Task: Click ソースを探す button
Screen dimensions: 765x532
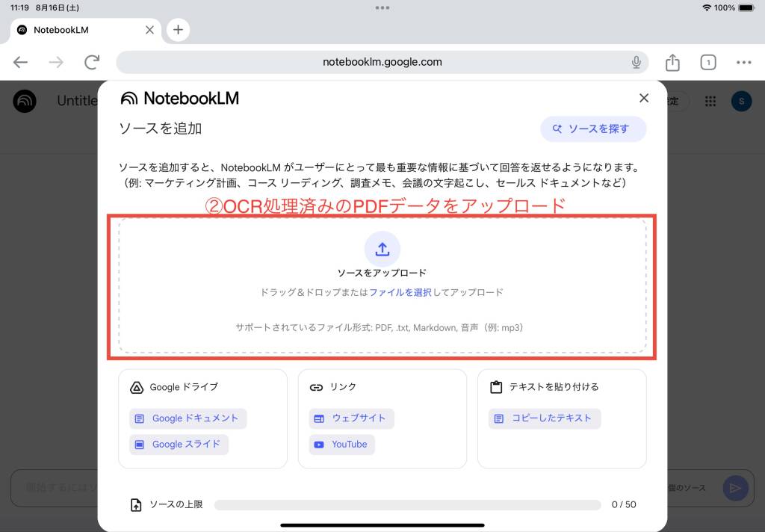Action: [x=593, y=129]
